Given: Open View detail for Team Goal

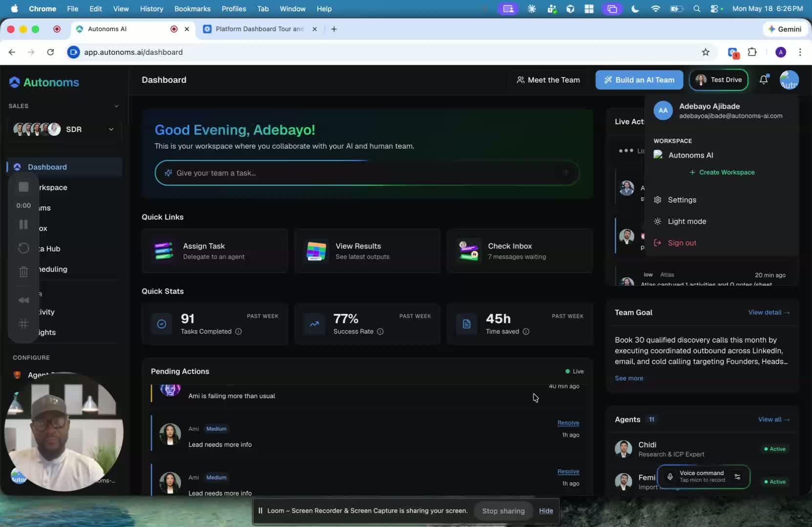Looking at the screenshot, I should (769, 312).
